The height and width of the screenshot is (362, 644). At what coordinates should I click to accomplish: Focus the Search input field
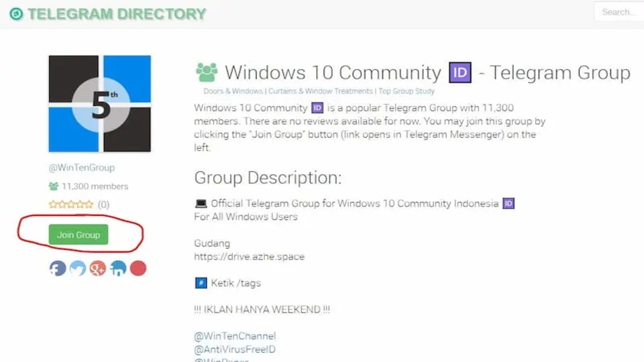[x=619, y=12]
